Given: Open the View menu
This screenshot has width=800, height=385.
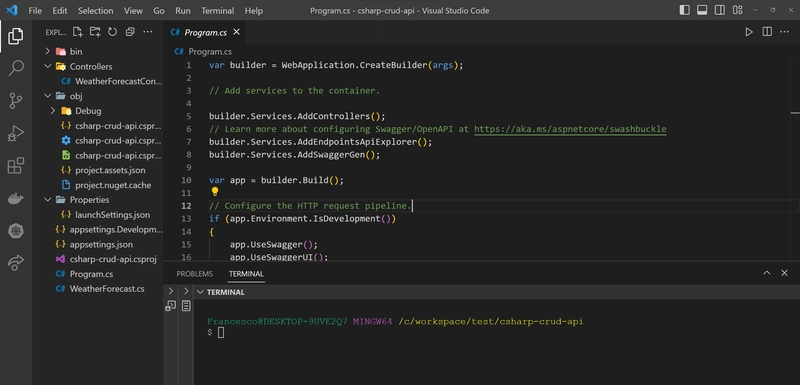Looking at the screenshot, I should [133, 10].
